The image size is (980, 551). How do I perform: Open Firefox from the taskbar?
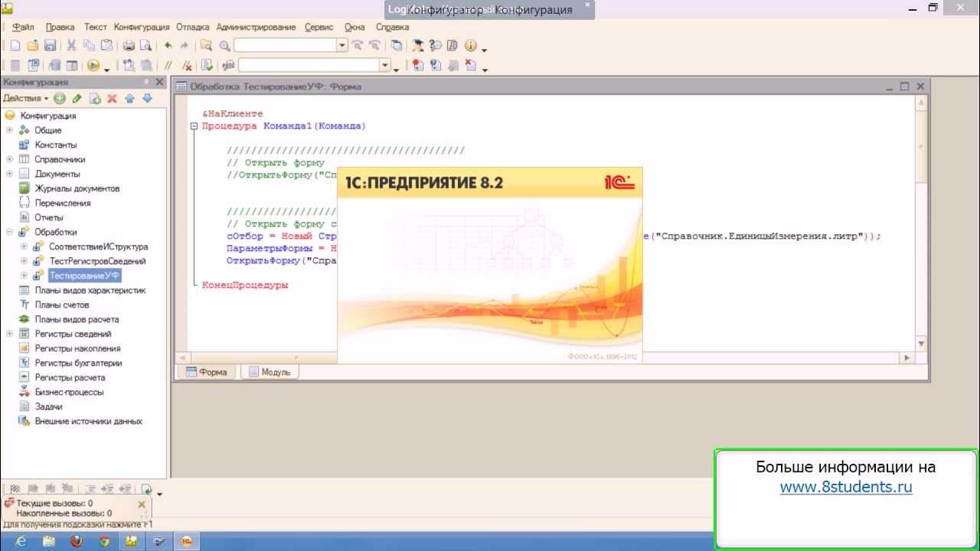[x=76, y=541]
